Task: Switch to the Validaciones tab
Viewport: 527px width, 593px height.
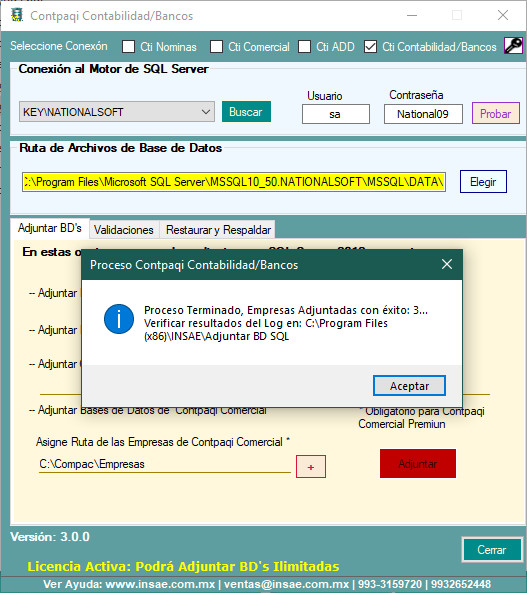Action: (124, 230)
